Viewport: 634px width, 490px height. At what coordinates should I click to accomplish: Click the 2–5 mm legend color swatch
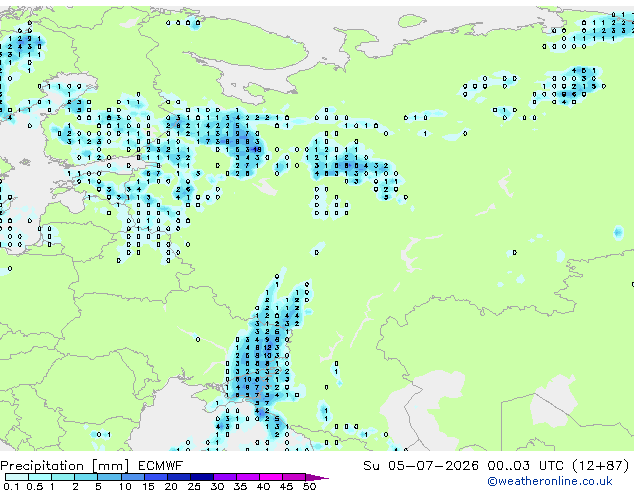pos(86,477)
